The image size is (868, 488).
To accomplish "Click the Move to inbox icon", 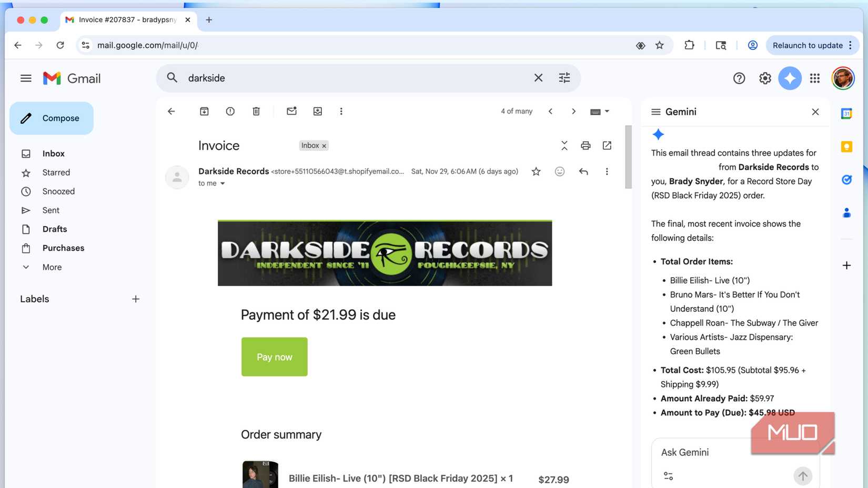I will click(317, 111).
